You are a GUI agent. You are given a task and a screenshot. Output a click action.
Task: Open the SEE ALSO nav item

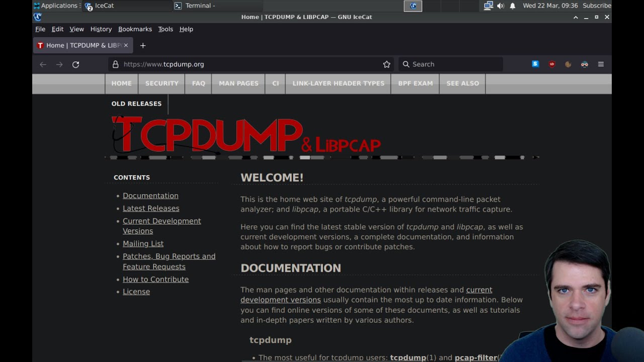click(x=462, y=83)
